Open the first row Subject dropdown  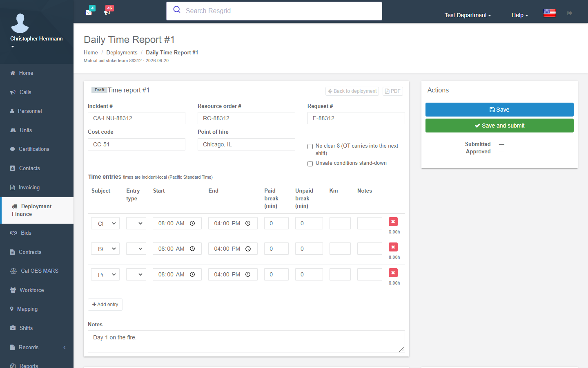pyautogui.click(x=105, y=223)
